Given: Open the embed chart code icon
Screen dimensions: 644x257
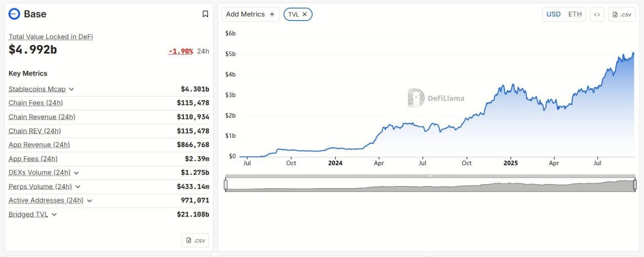Looking at the screenshot, I should [x=597, y=14].
